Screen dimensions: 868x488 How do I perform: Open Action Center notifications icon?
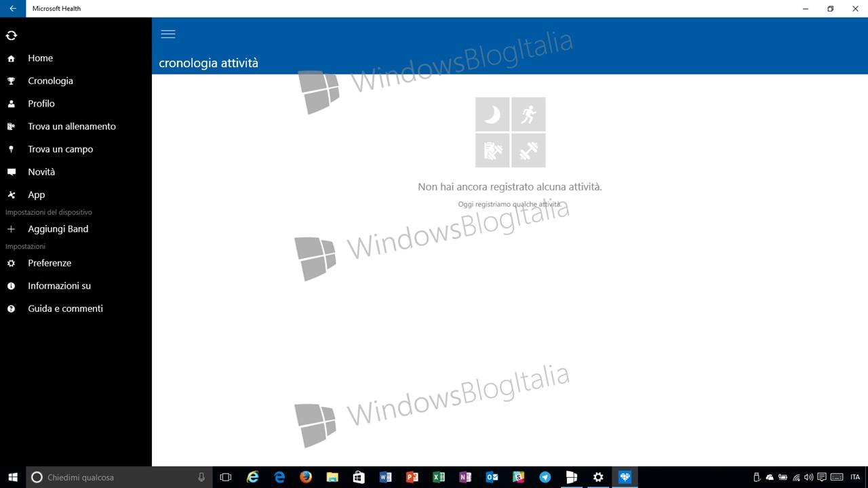[822, 477]
